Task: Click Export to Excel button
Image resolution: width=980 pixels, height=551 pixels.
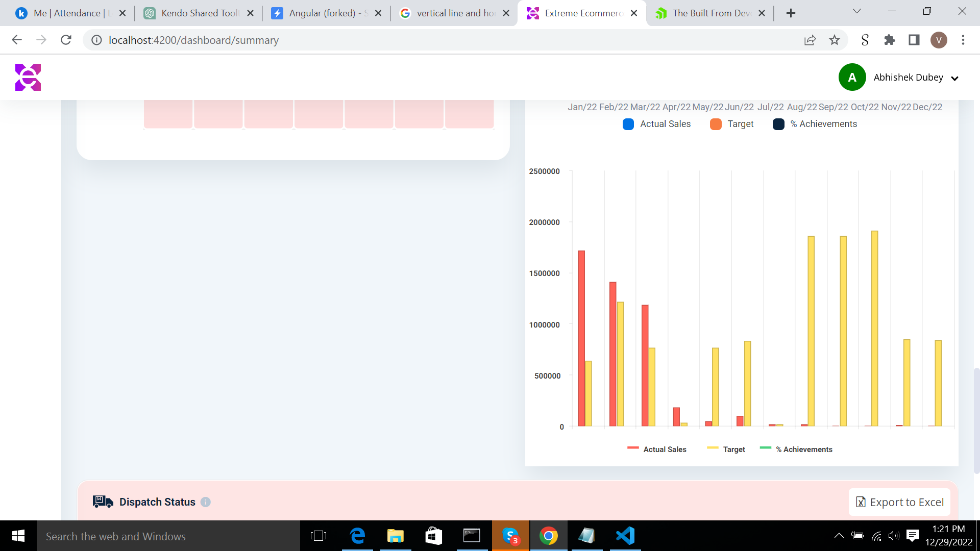Action: [x=899, y=502]
